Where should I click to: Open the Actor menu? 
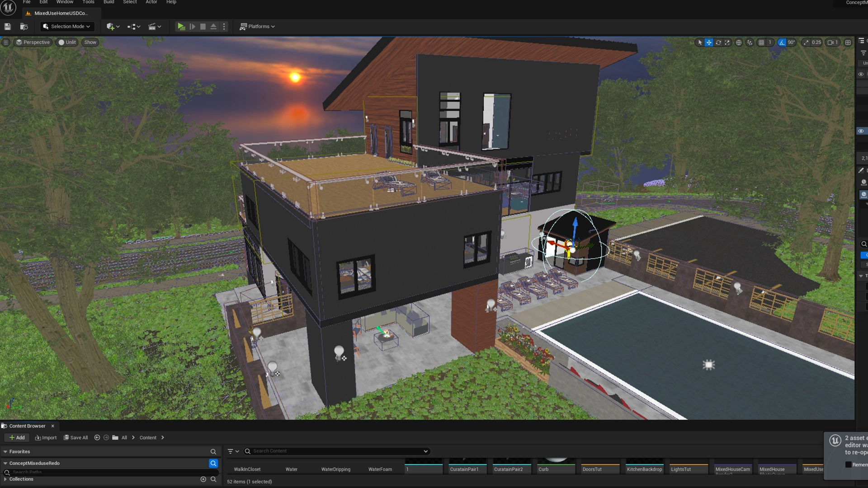tap(151, 2)
